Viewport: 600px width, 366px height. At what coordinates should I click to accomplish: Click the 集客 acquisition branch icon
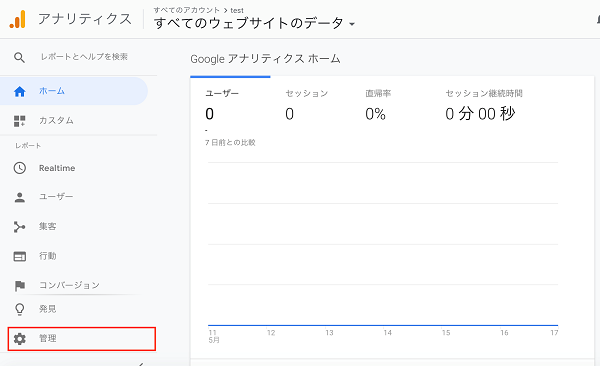[20, 227]
